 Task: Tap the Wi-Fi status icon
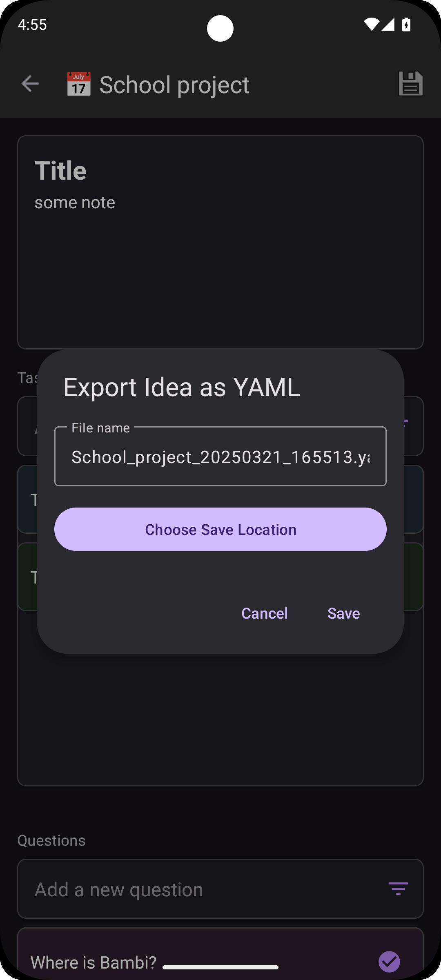[371, 24]
